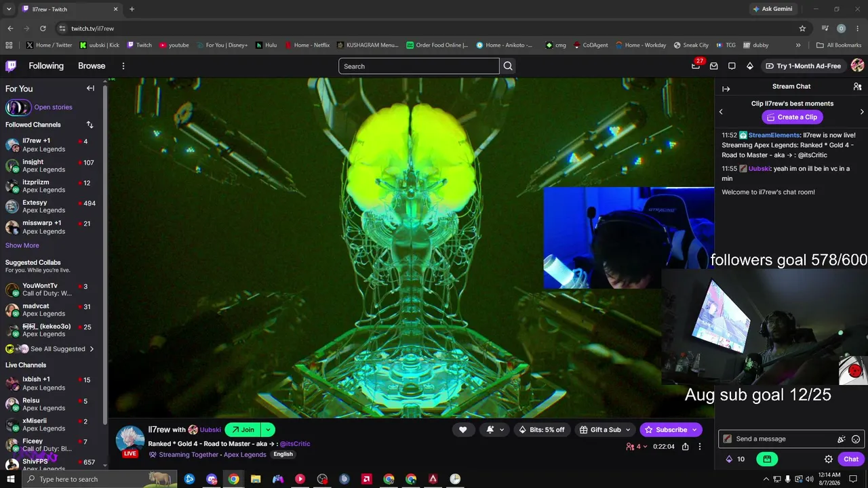The height and width of the screenshot is (488, 868).
Task: Open the Ask Gemini button
Action: 772,9
